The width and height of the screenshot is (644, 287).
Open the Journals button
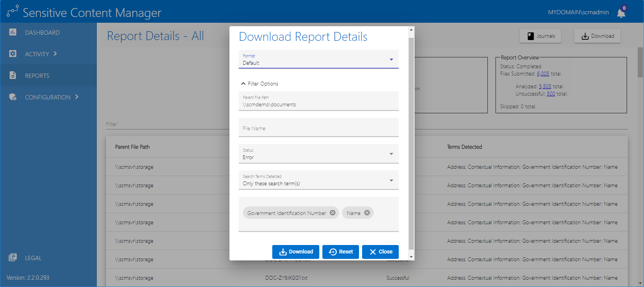point(540,36)
